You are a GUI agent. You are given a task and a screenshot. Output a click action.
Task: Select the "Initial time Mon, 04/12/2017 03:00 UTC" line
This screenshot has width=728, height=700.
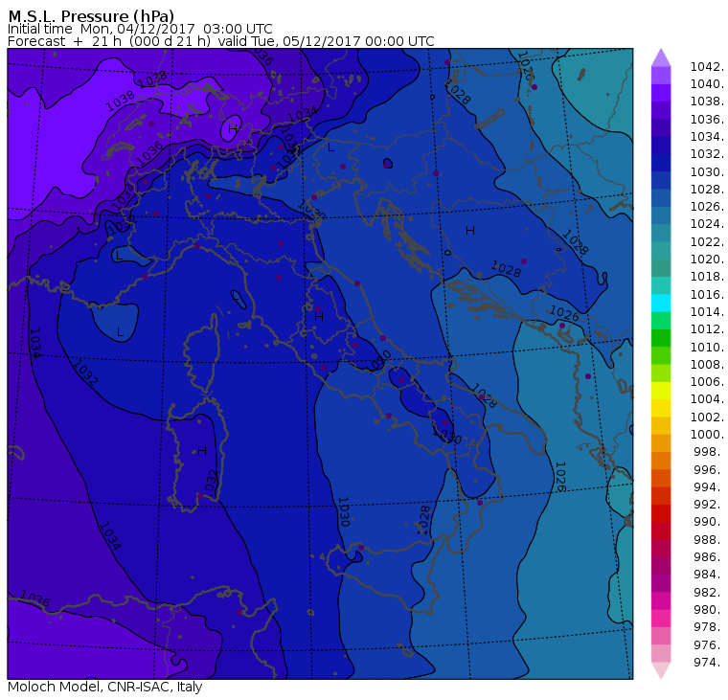(140, 29)
